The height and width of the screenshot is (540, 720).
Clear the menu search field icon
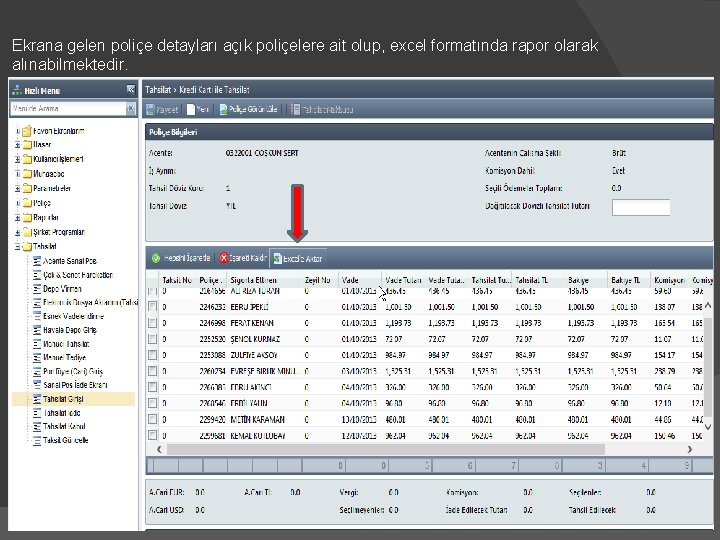tap(131, 108)
